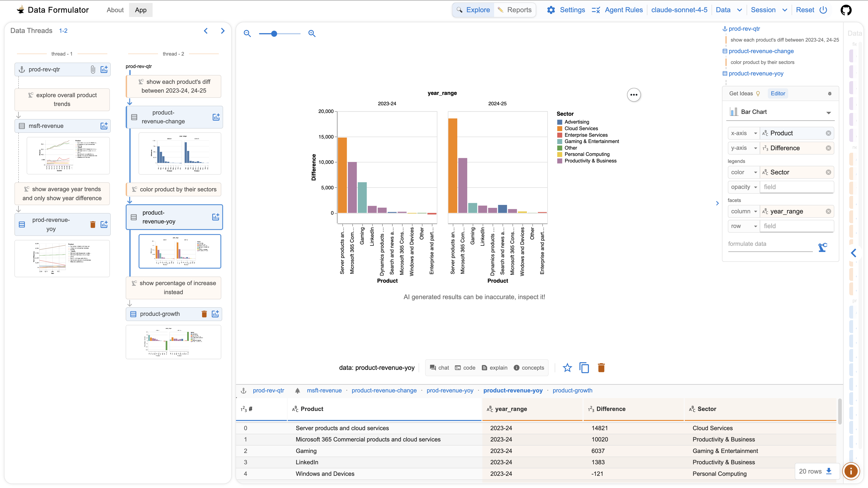Adjust the chart zoom slider
This screenshot has height=488, width=868.
click(274, 33)
